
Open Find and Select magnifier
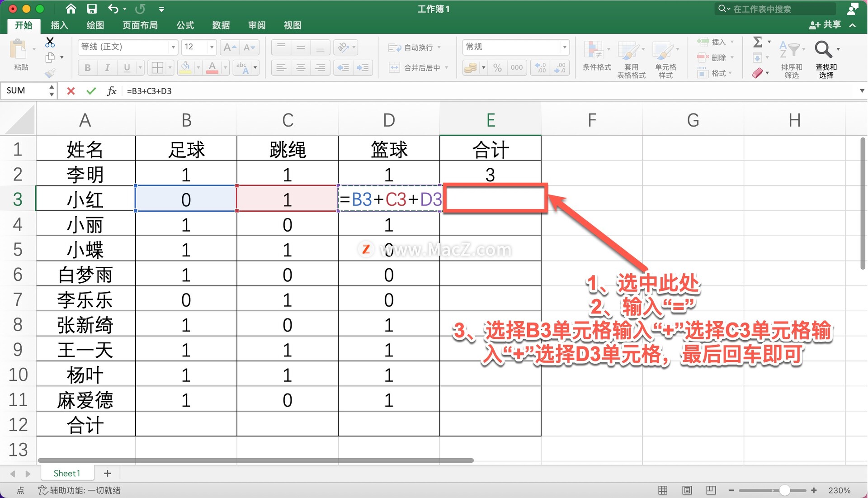tap(826, 59)
